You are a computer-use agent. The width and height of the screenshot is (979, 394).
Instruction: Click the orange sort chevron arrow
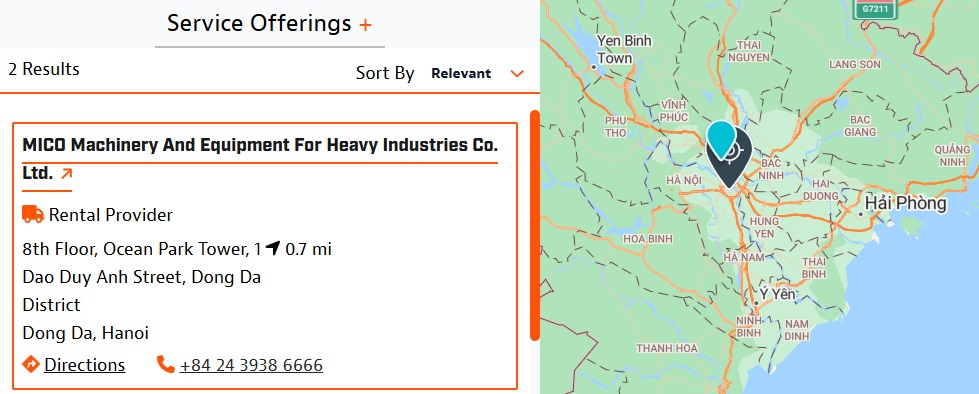[516, 74]
